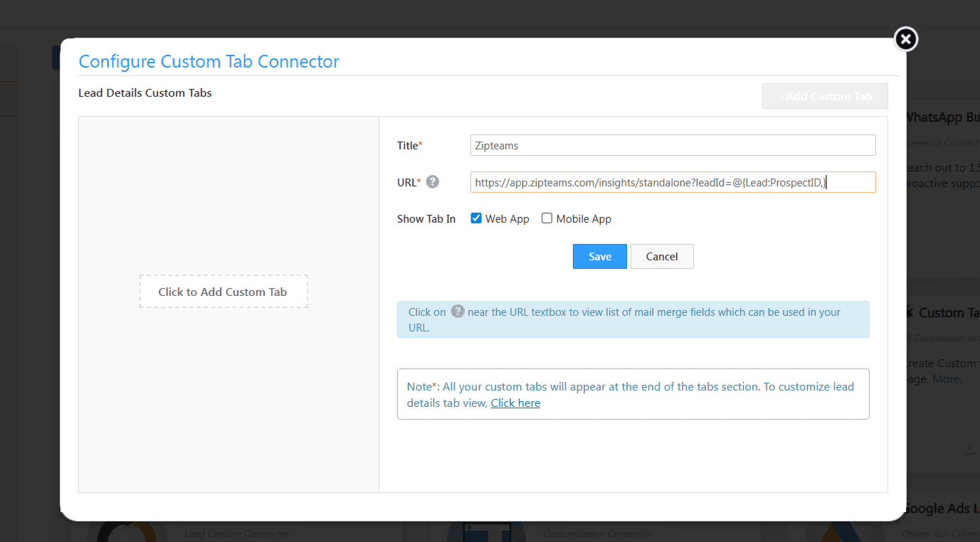The height and width of the screenshot is (542, 980).
Task: Click the 'Lead Details Custom Tabs' heading
Action: pyautogui.click(x=145, y=93)
